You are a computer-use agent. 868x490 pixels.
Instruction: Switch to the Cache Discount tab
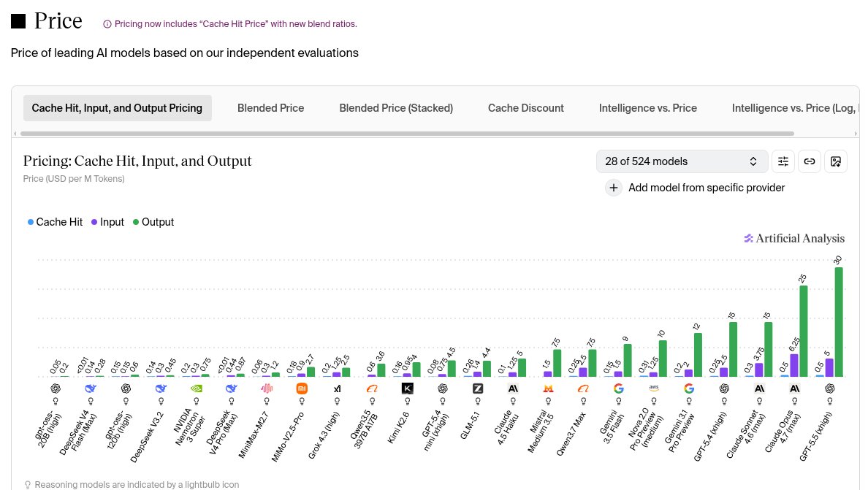(x=526, y=108)
